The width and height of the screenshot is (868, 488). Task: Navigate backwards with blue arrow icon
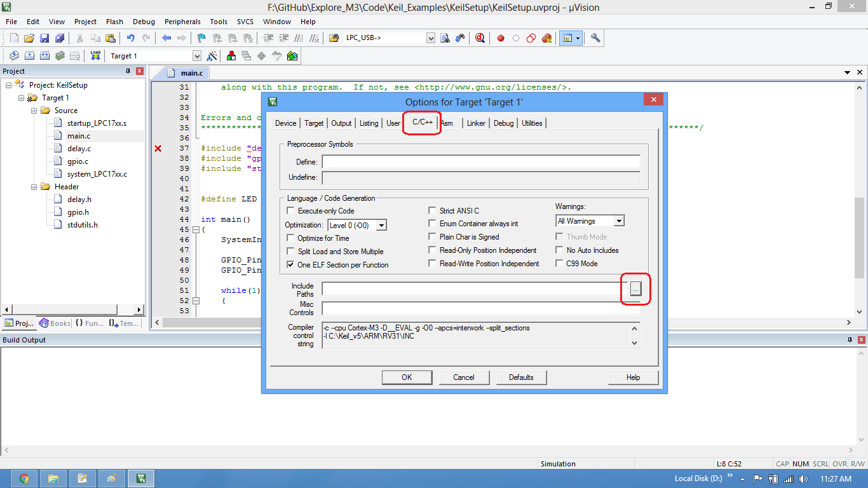tap(166, 38)
